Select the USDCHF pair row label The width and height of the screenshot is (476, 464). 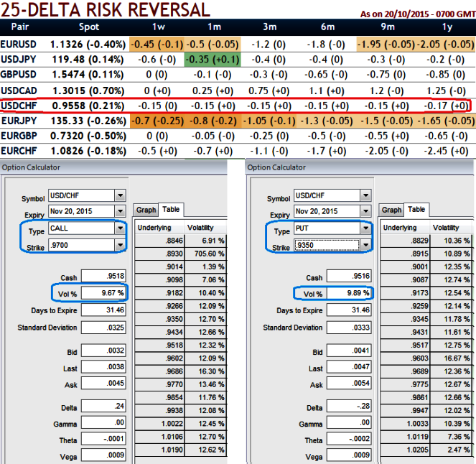click(x=19, y=104)
